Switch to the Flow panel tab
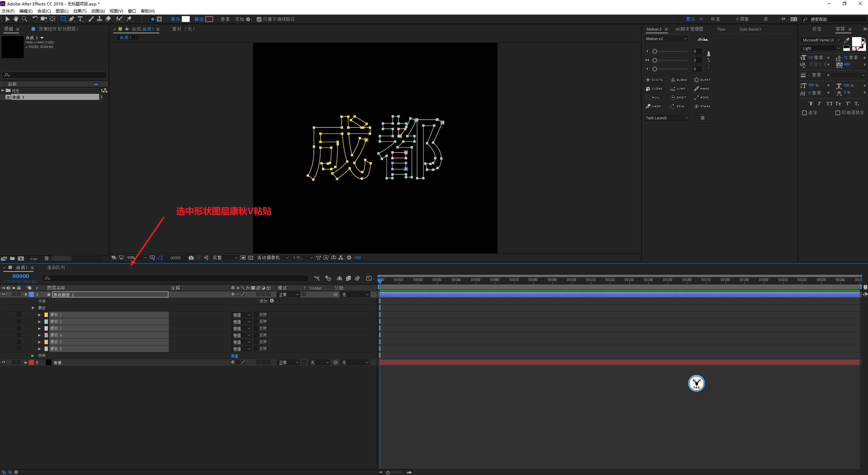868x475 pixels. click(721, 29)
